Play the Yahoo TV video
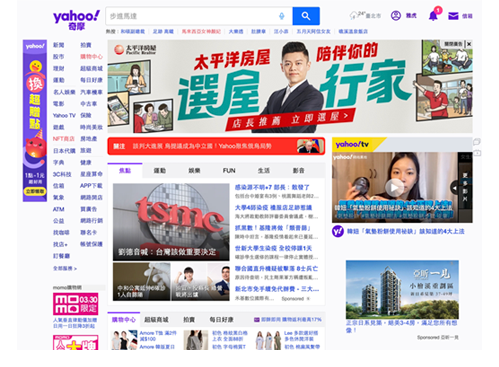The image size is (499, 367). 394,188
